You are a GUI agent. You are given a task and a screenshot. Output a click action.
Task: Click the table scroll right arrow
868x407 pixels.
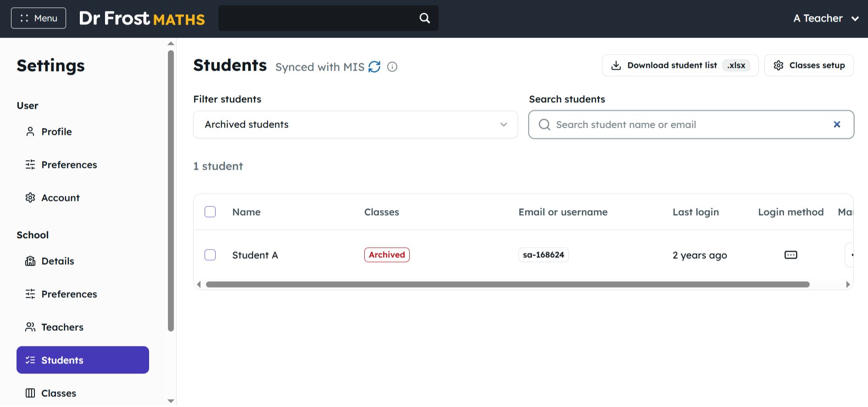pos(848,284)
